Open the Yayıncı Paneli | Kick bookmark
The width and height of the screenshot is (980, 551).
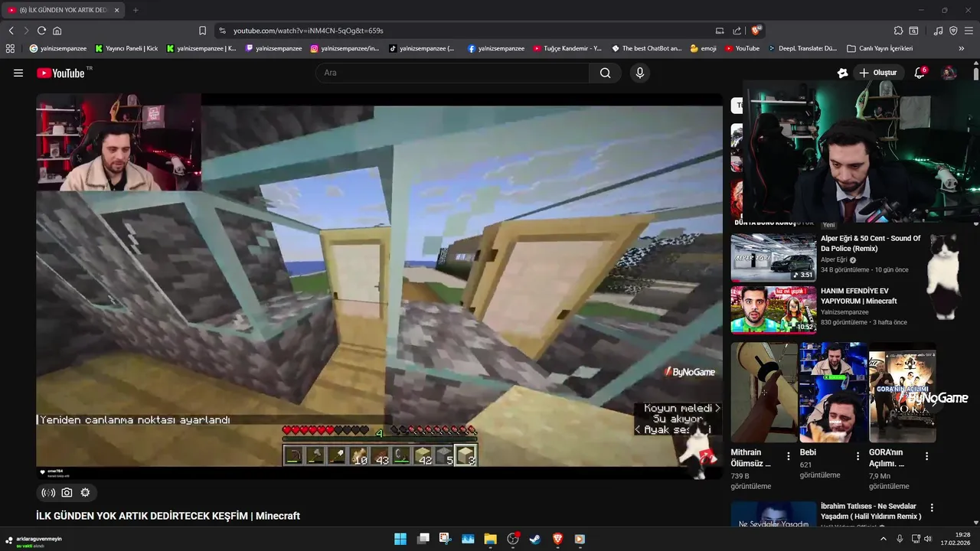pyautogui.click(x=126, y=48)
